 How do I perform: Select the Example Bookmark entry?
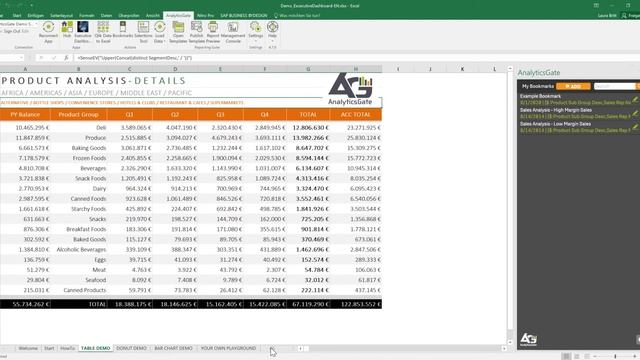[575, 99]
